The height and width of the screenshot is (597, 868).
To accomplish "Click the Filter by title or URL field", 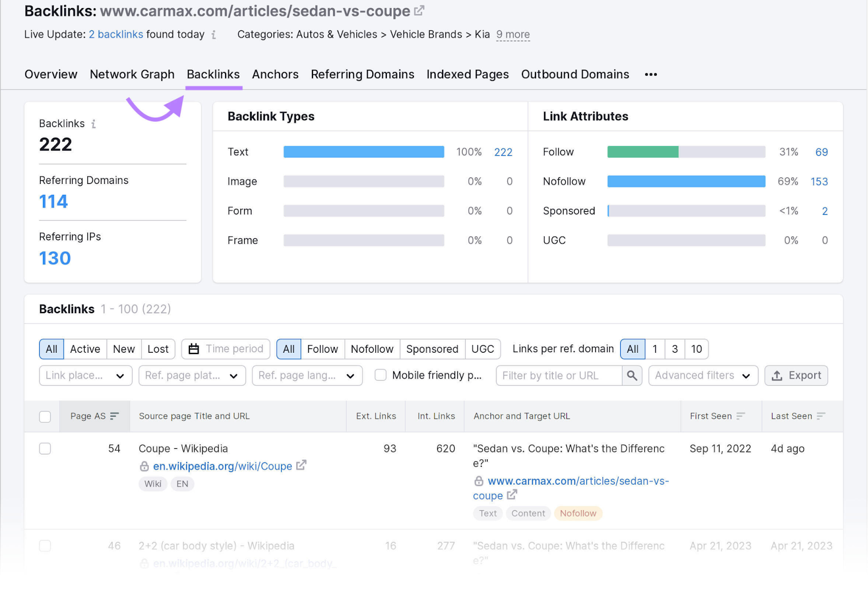I will coord(559,376).
